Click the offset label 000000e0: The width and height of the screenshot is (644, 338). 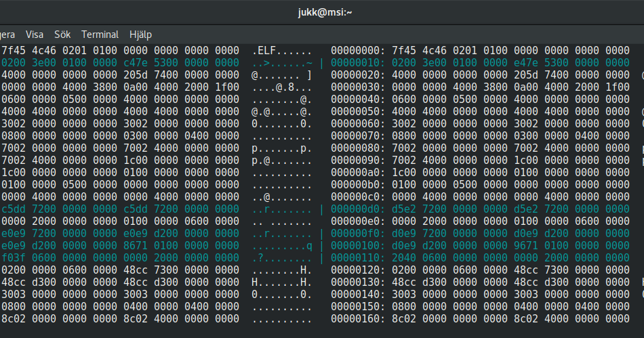pyautogui.click(x=358, y=221)
